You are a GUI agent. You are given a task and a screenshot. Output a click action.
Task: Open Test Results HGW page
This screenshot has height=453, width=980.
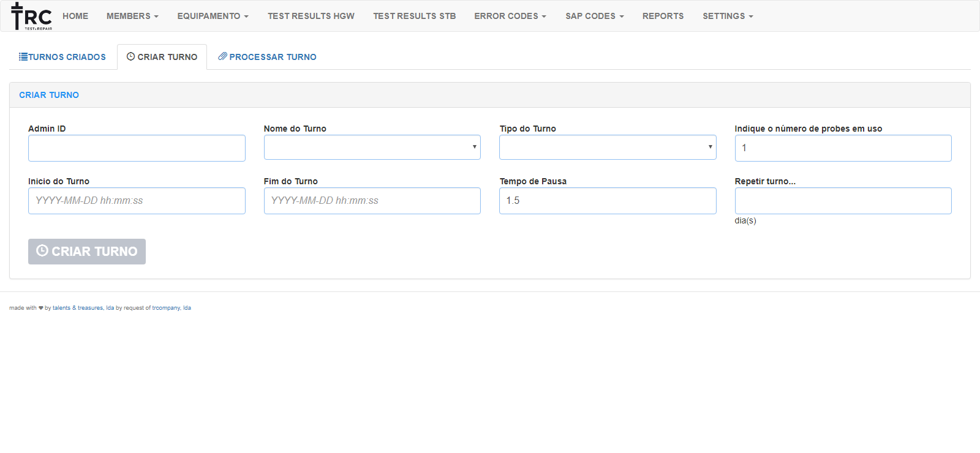tap(311, 16)
